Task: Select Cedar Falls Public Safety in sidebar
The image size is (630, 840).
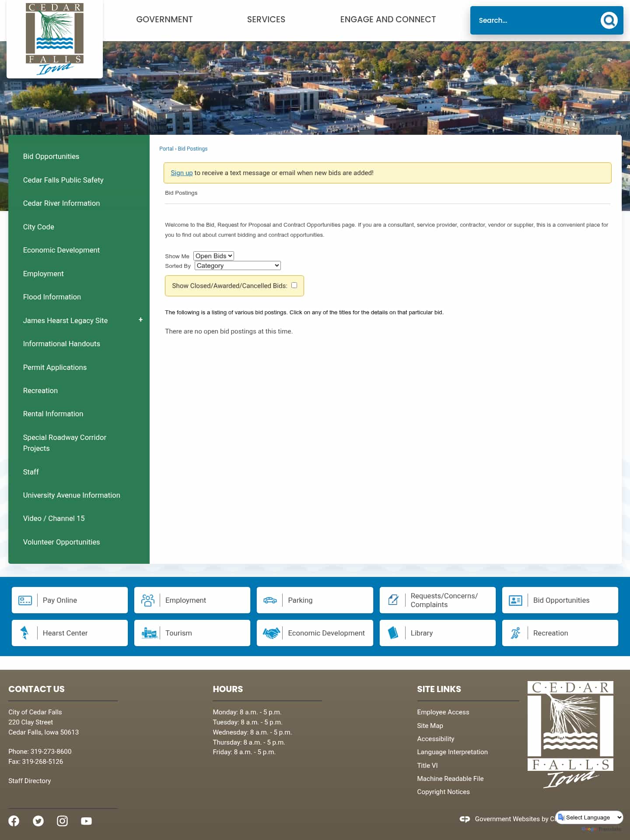Action: coord(63,180)
